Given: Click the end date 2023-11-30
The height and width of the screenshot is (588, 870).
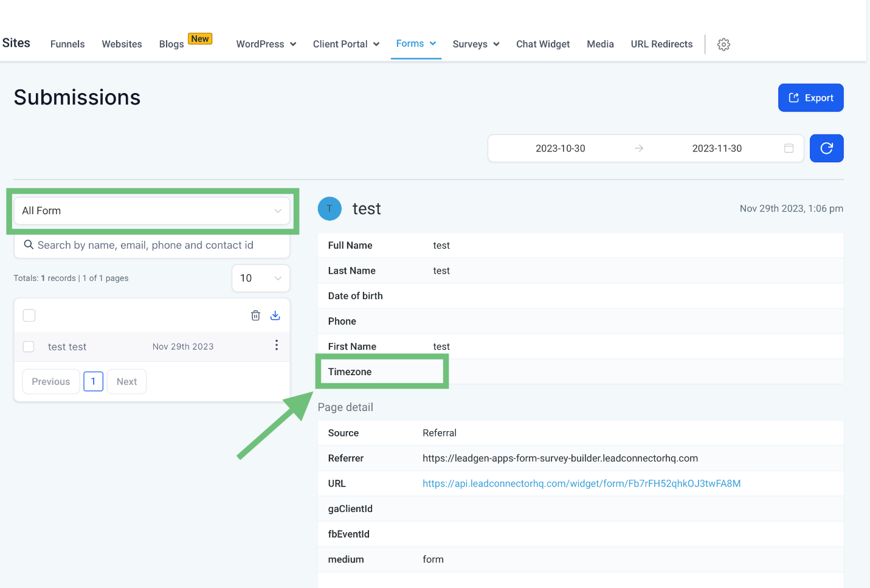Looking at the screenshot, I should (717, 148).
